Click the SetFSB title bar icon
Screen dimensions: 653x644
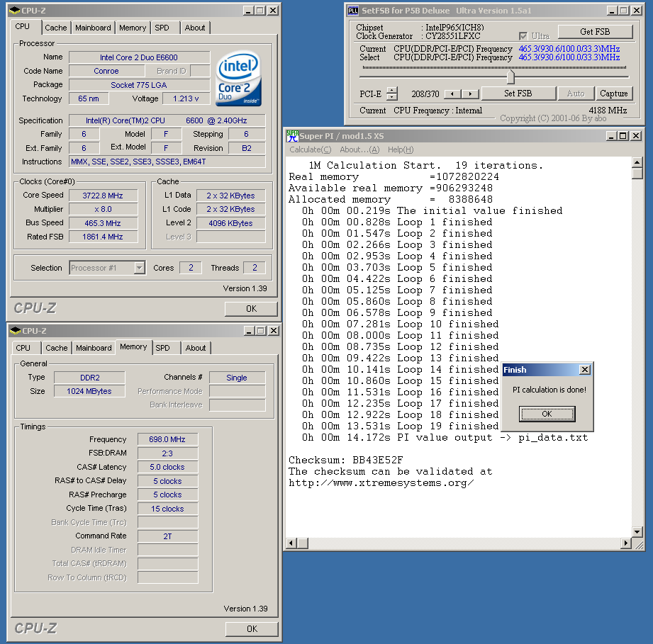pos(353,11)
